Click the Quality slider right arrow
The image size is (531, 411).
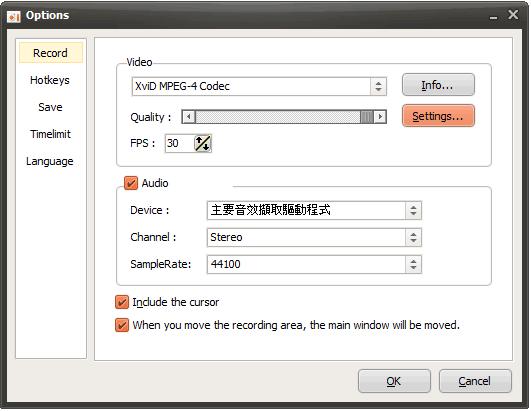coord(380,117)
